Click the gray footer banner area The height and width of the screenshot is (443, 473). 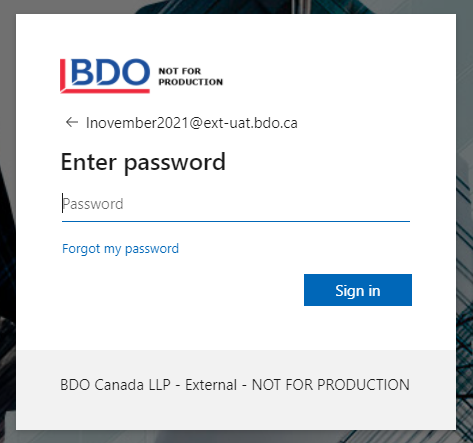236,390
